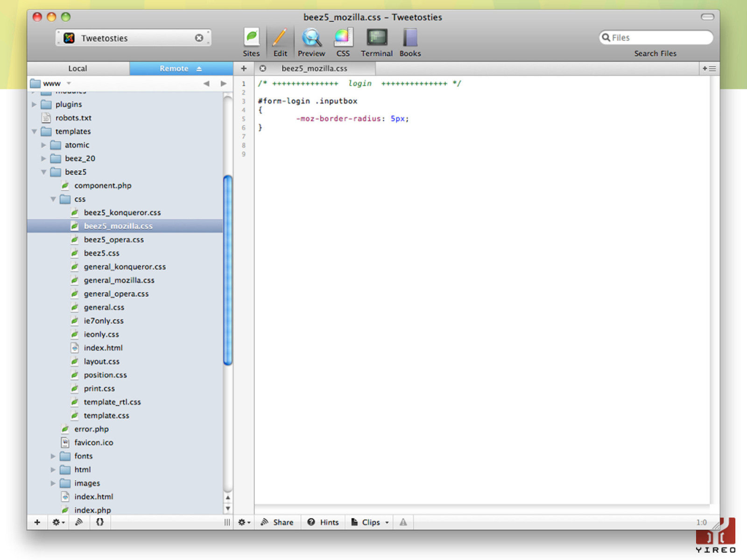Open the www folder path dropdown
This screenshot has height=560, width=747.
51,84
